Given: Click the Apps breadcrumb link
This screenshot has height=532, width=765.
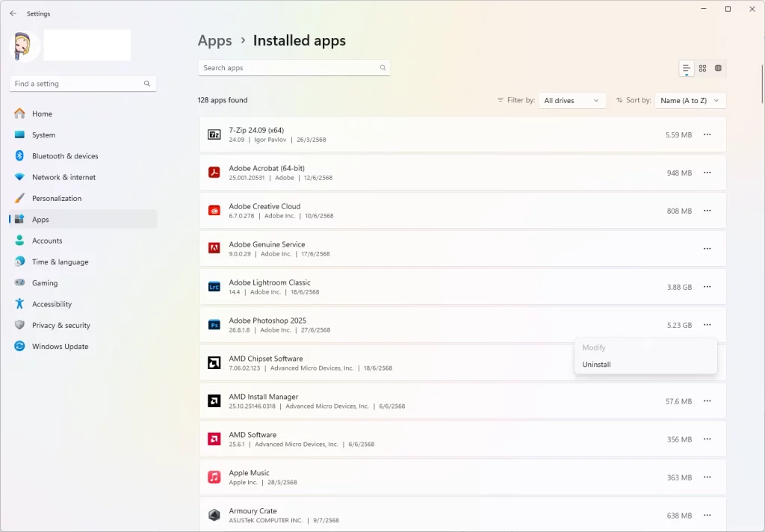Looking at the screenshot, I should [214, 40].
